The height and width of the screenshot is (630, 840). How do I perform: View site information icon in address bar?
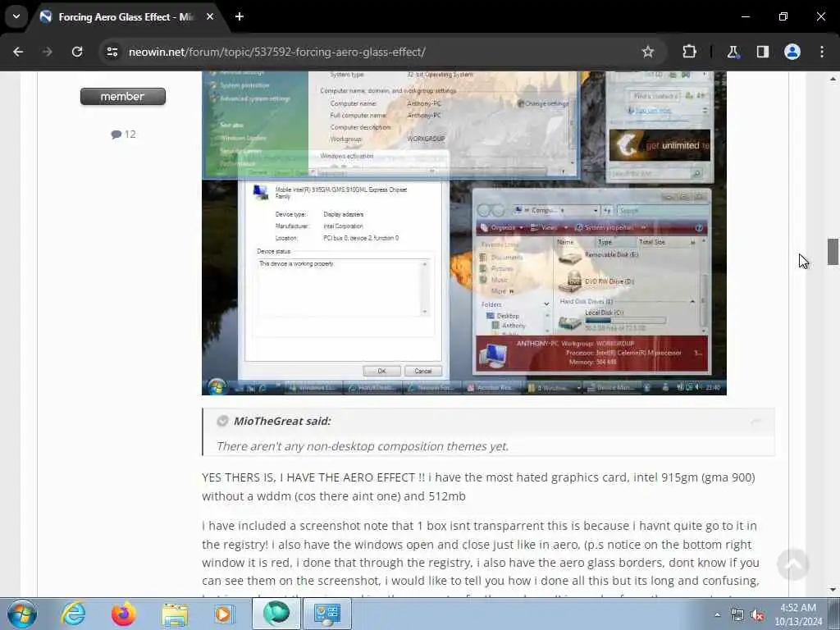point(112,52)
